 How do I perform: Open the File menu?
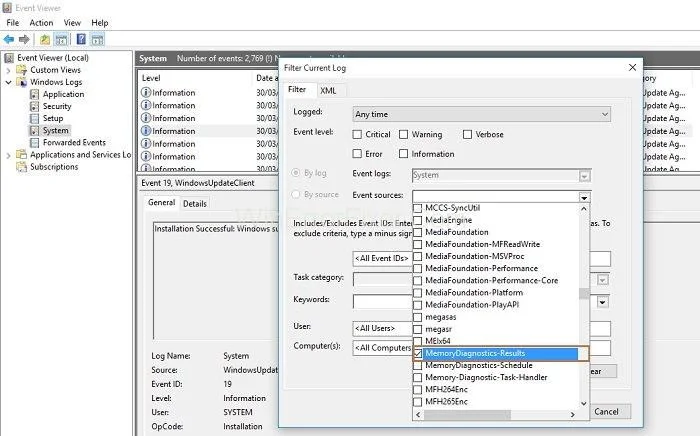point(12,23)
